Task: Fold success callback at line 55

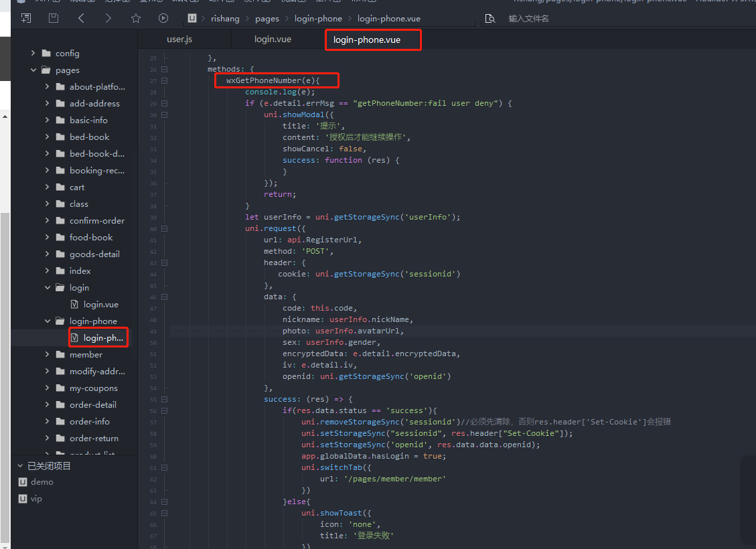Action: coord(165,400)
